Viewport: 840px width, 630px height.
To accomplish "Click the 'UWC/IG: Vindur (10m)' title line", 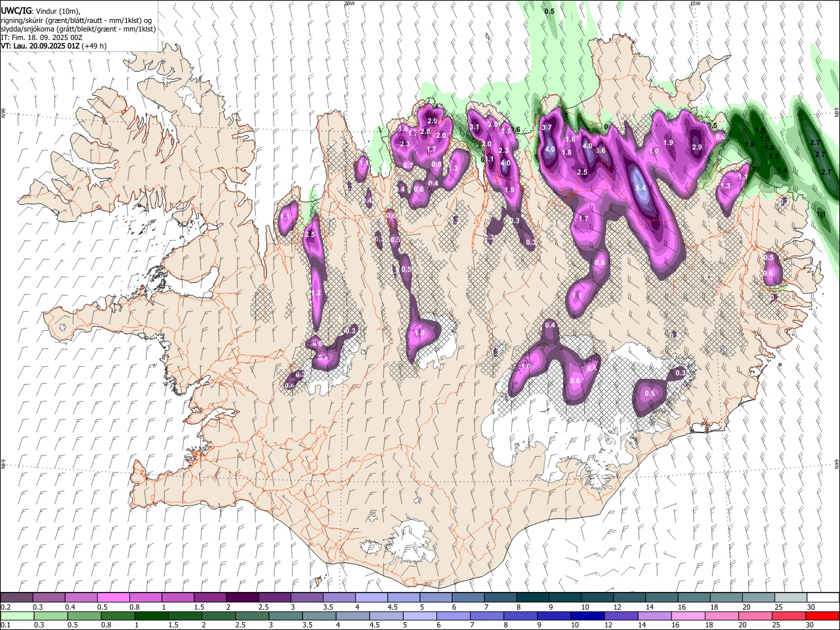I will point(39,10).
